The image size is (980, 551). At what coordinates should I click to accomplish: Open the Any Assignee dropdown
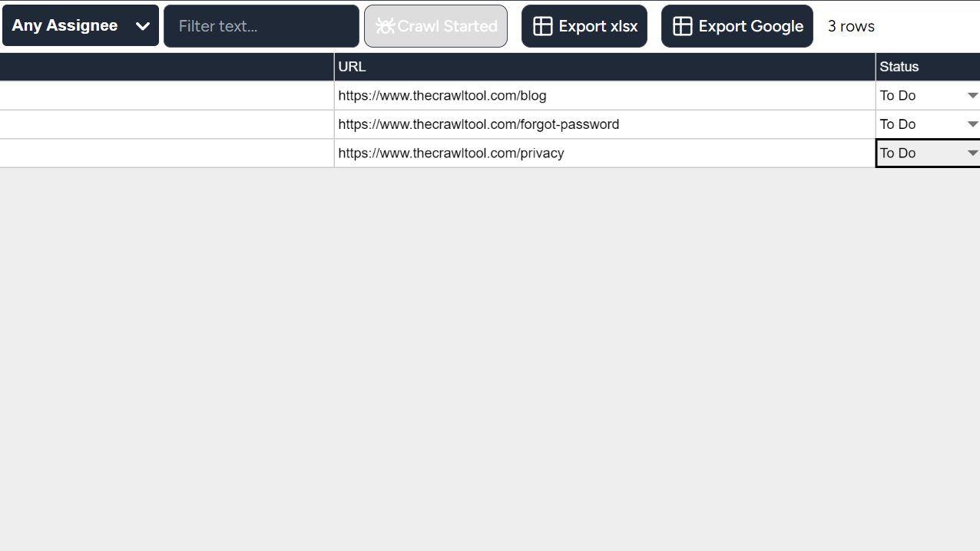[81, 25]
